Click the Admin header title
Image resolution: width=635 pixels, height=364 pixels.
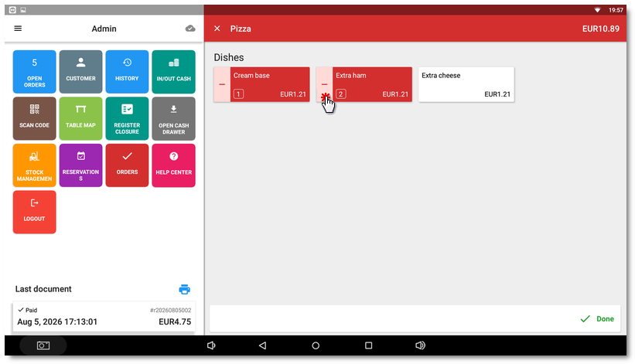104,29
